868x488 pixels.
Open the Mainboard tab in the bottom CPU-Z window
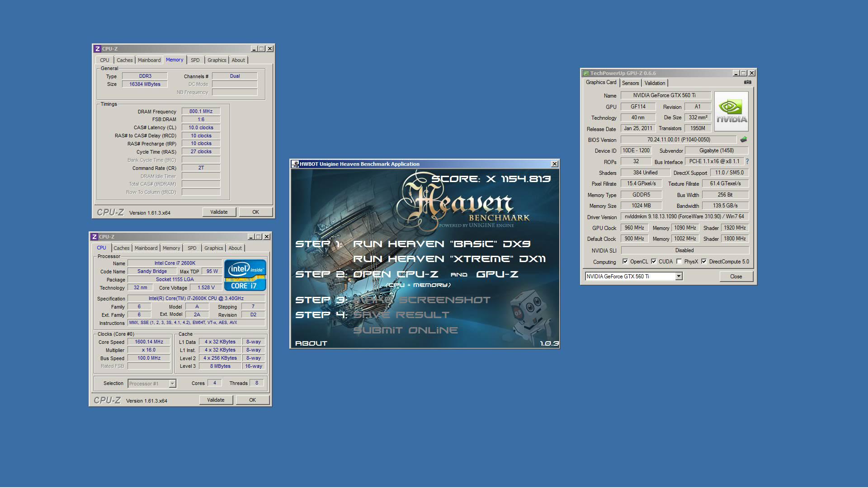(x=146, y=248)
